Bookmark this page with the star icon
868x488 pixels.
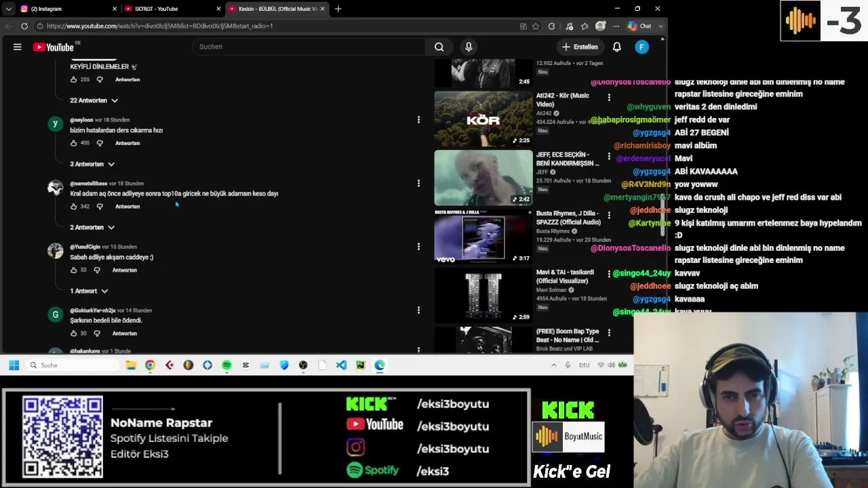(x=536, y=26)
